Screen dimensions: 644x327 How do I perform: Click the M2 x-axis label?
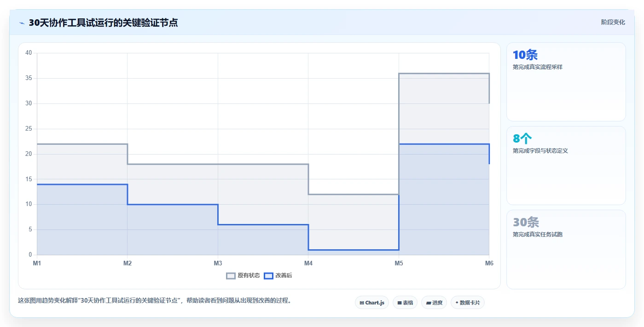pos(128,264)
